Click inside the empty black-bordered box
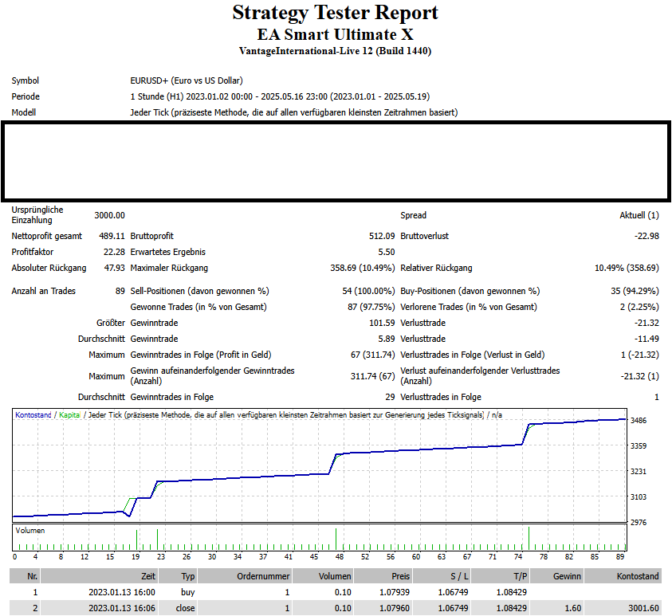The height and width of the screenshot is (616, 672). tap(335, 161)
